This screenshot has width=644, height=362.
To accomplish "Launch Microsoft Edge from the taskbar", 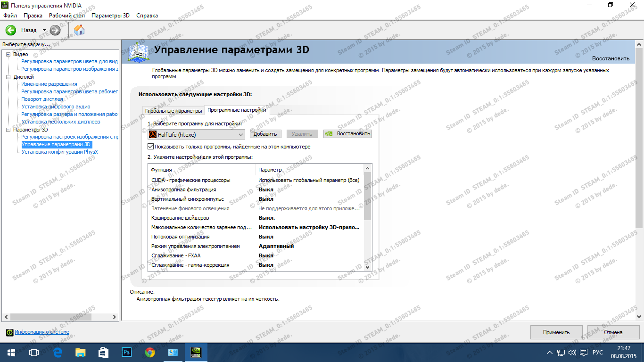I will tap(58, 352).
